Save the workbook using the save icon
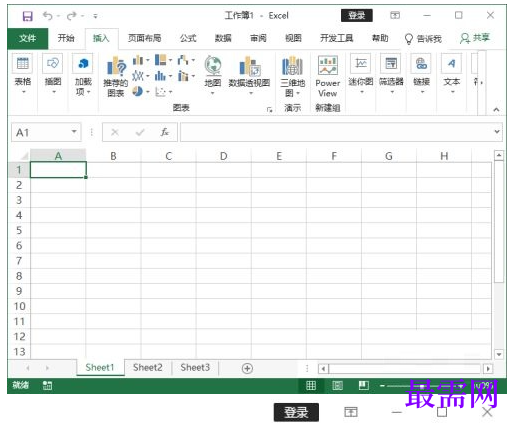This screenshot has height=425, width=517. (x=27, y=16)
